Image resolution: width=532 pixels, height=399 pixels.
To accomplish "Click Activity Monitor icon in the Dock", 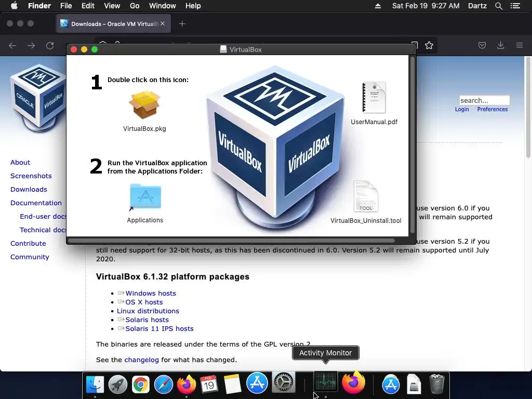I will [x=326, y=381].
